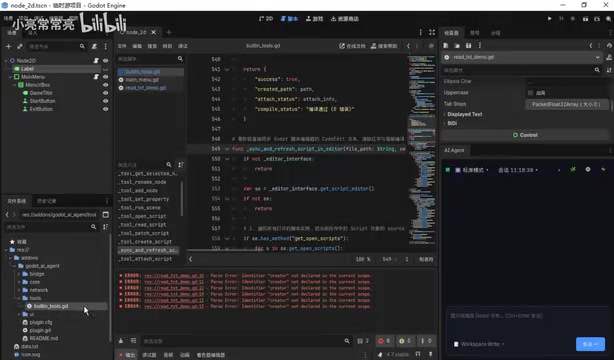614x360 pixels.
Task: Sort the methods list alphabetically
Action: coord(181,165)
